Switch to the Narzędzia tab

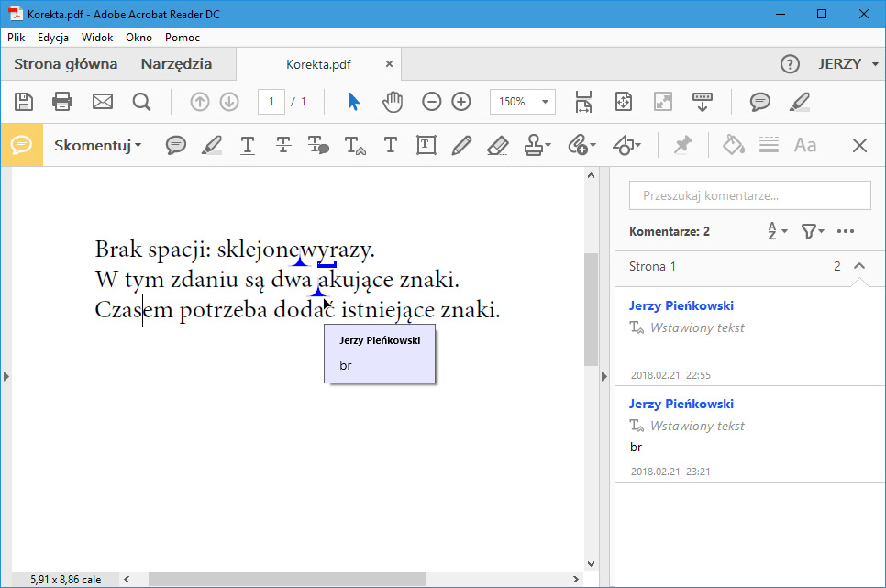(176, 64)
